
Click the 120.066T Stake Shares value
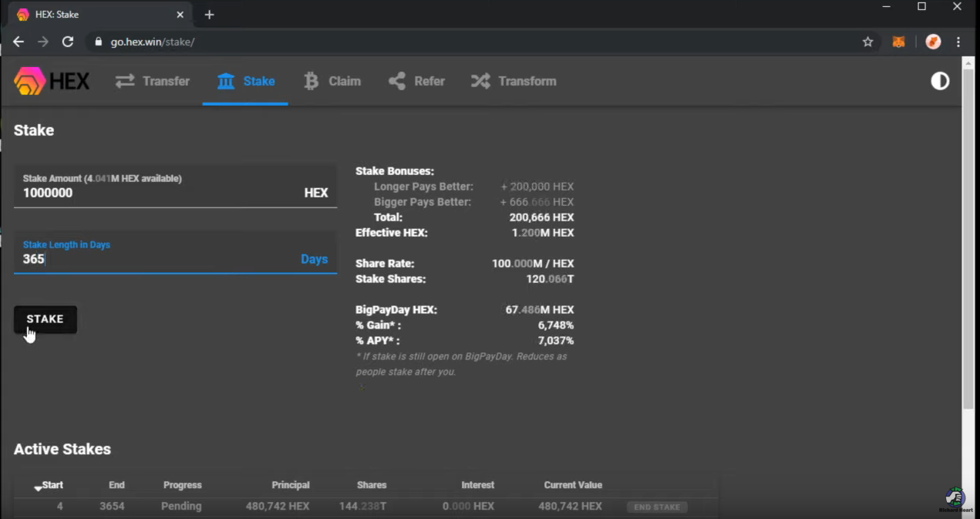coord(550,279)
